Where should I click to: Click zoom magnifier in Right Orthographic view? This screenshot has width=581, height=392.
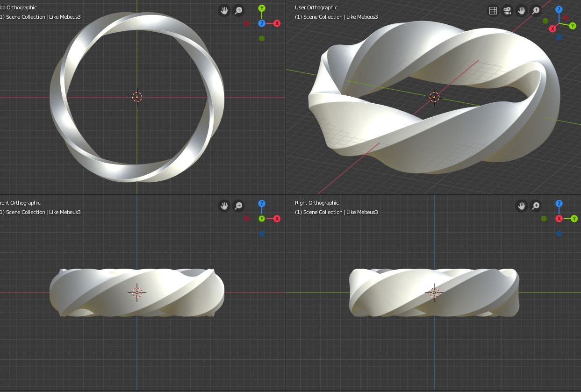click(536, 206)
